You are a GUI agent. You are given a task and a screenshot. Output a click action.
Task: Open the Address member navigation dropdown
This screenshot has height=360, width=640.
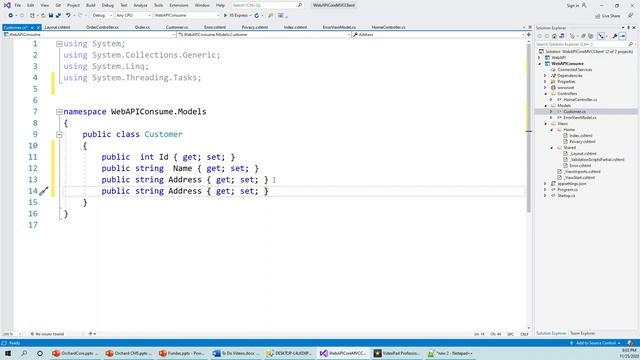(x=438, y=35)
